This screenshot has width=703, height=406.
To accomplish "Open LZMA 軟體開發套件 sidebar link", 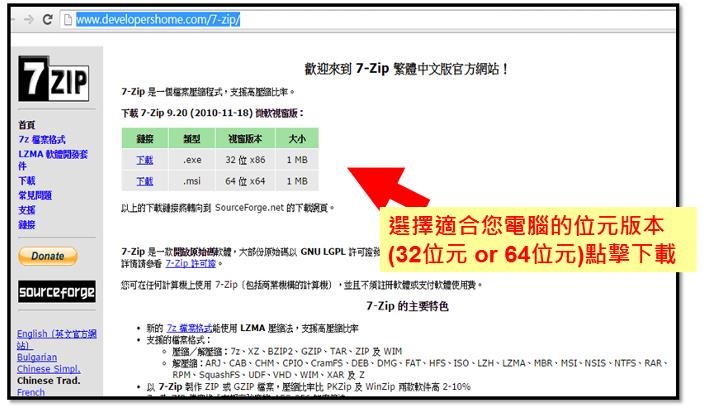I will point(52,160).
